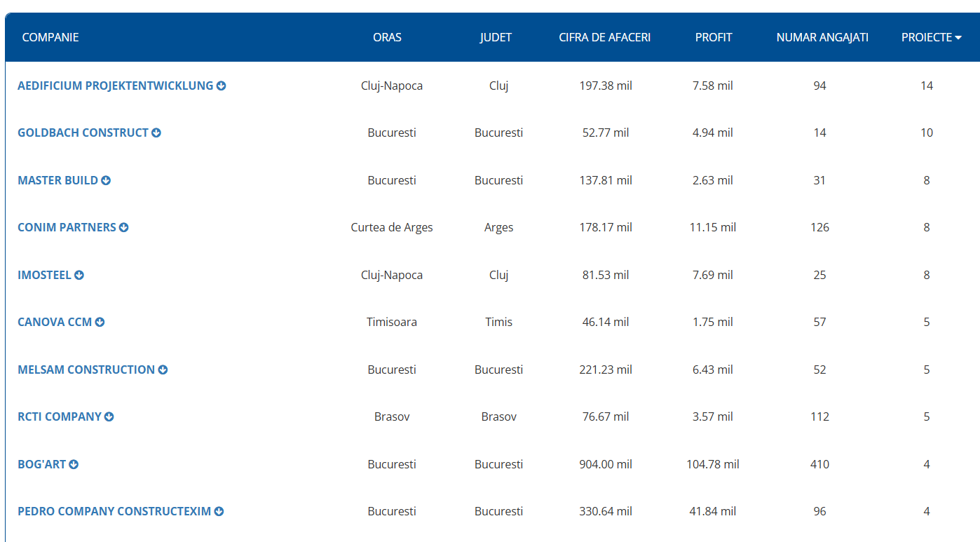Click the circle arrow icon next to RCTI COMPANY
Screen dimensions: 980x542
pos(109,417)
